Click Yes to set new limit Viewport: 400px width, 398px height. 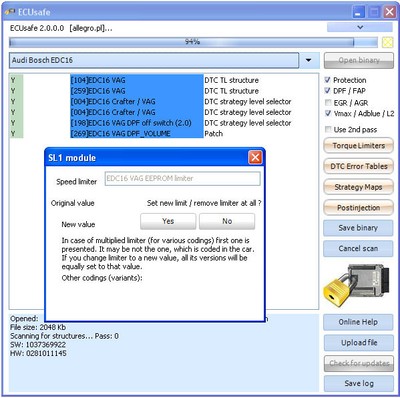point(168,221)
